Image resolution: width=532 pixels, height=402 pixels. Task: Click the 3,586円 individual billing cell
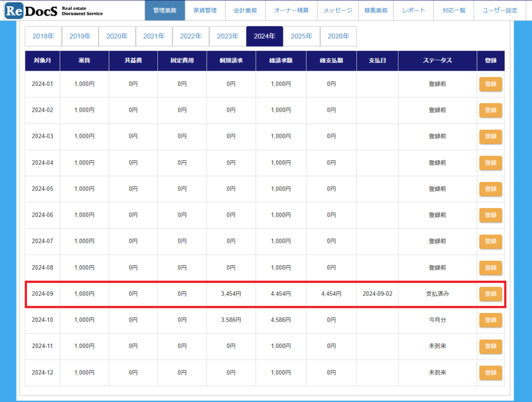coord(231,320)
